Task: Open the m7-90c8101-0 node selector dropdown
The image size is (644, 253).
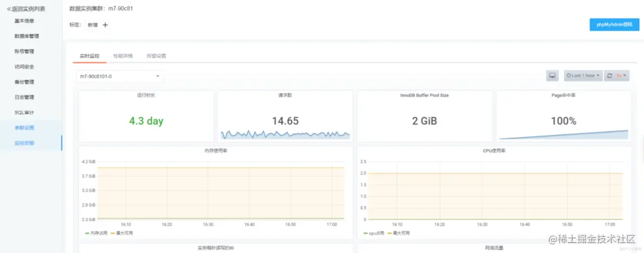Action: click(120, 76)
